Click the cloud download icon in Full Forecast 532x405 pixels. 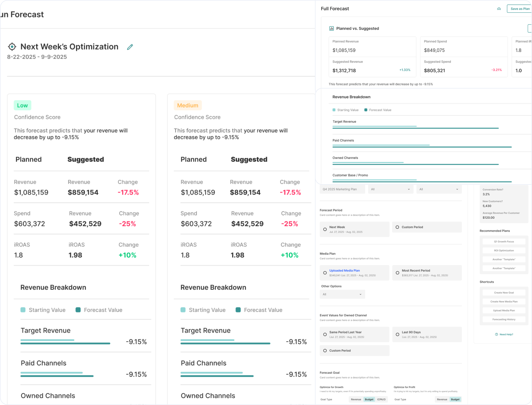pos(499,9)
